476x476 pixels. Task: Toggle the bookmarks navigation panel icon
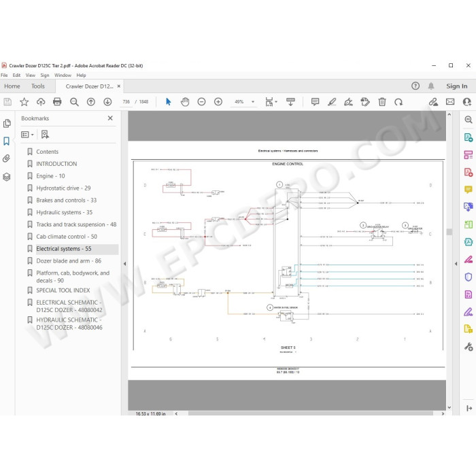coord(7,141)
